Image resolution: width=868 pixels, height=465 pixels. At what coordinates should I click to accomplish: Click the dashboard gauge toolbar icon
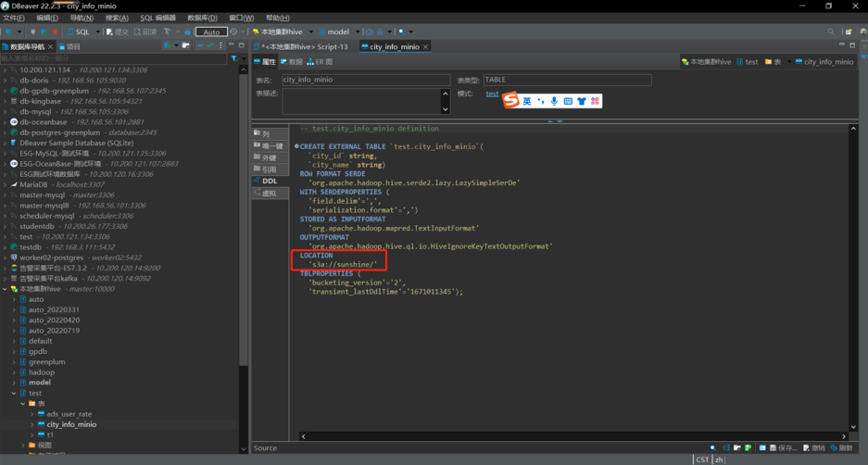(x=370, y=31)
